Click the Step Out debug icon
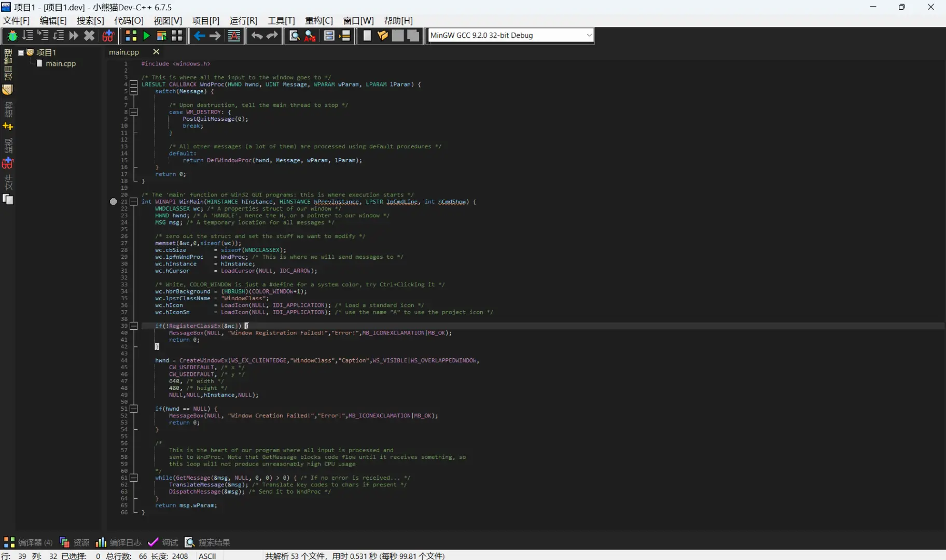Image resolution: width=946 pixels, height=560 pixels. click(59, 35)
